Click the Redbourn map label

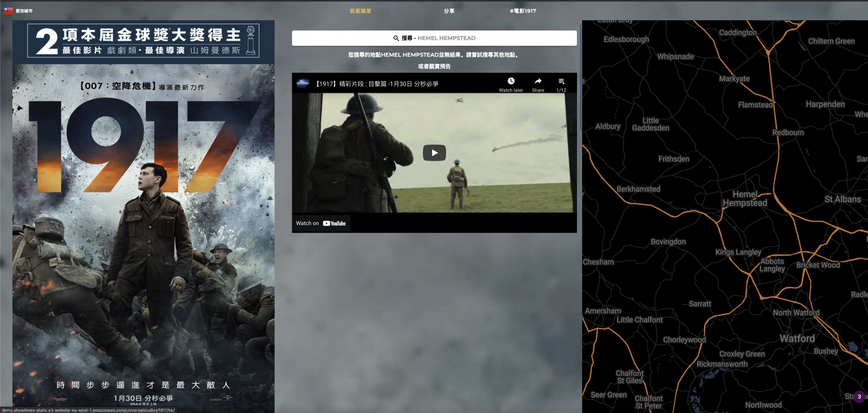[788, 132]
